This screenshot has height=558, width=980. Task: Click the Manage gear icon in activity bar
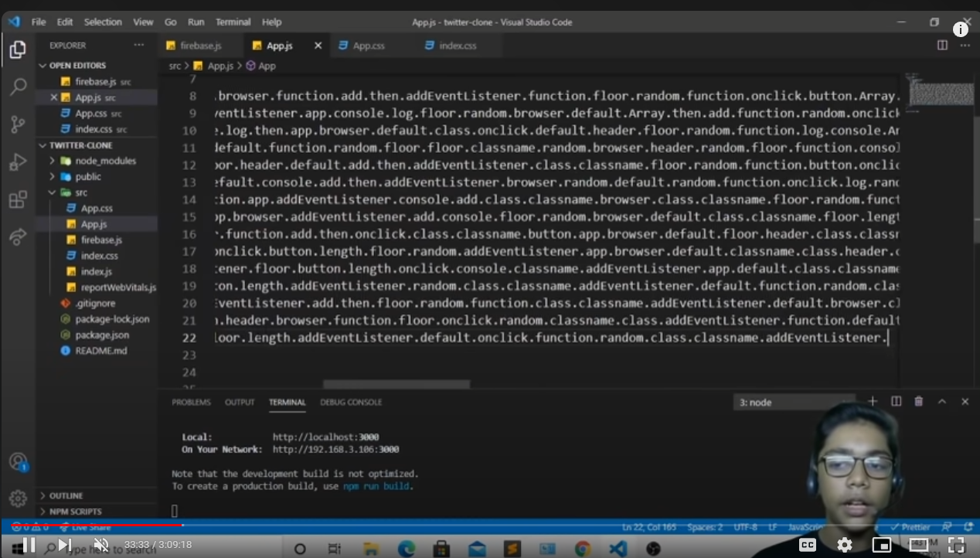(18, 498)
